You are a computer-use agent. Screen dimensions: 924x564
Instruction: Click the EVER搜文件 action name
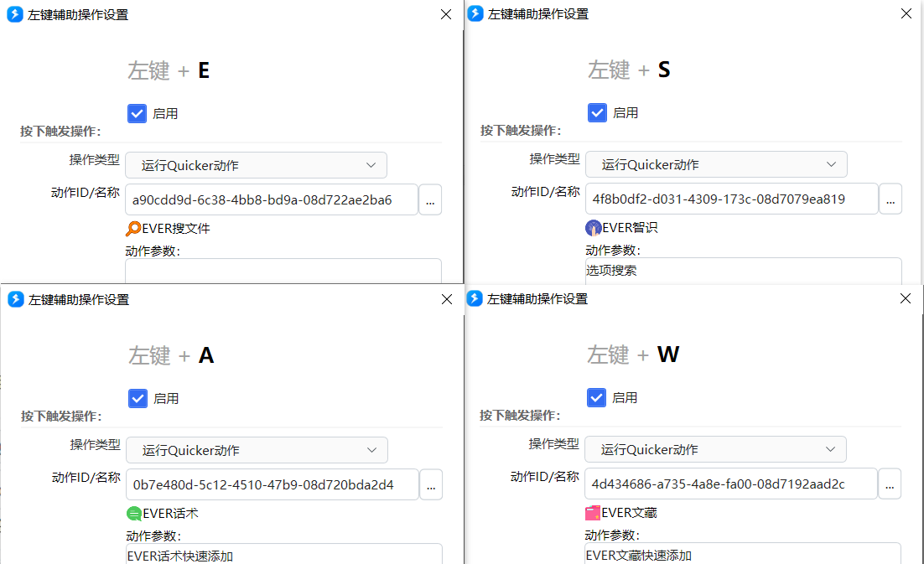click(x=176, y=229)
